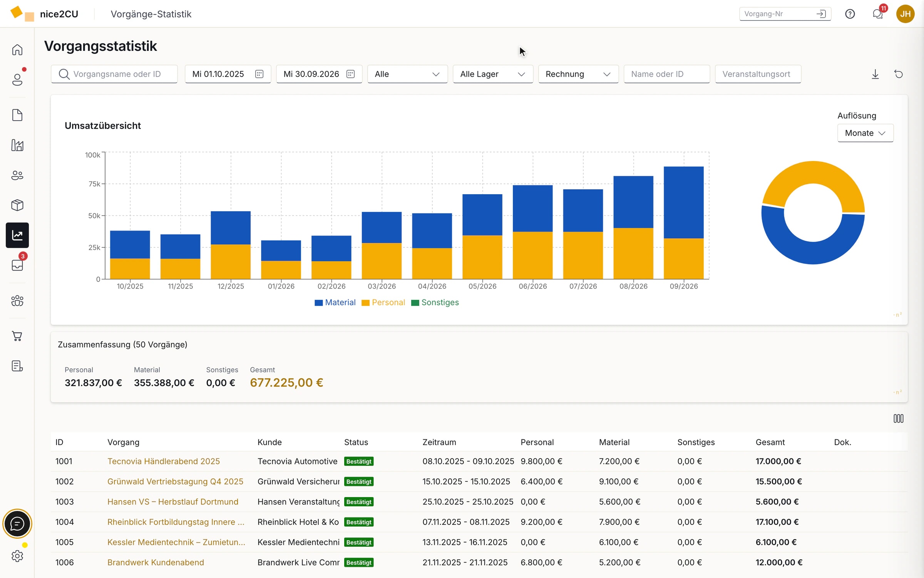Image resolution: width=924 pixels, height=578 pixels.
Task: Sort table by Gesamt column header
Action: (x=770, y=442)
